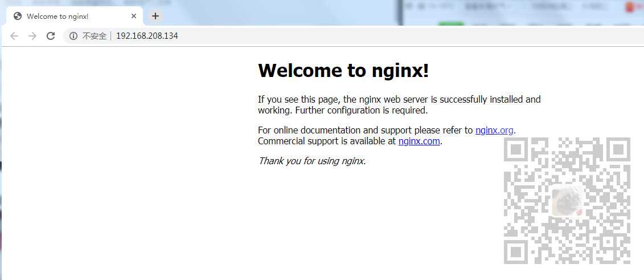The width and height of the screenshot is (644, 280).
Task: Click the globe favicon on the tab
Action: coord(17,16)
